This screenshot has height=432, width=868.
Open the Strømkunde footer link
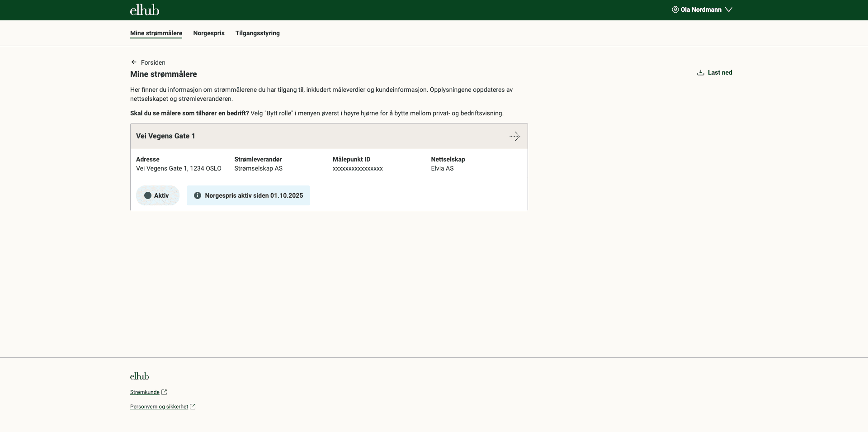coord(145,392)
